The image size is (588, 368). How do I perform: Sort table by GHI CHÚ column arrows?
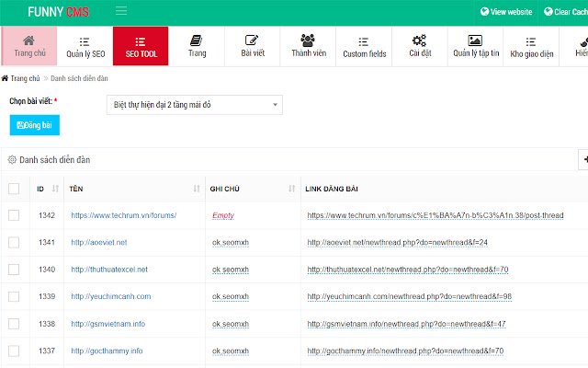click(x=292, y=189)
